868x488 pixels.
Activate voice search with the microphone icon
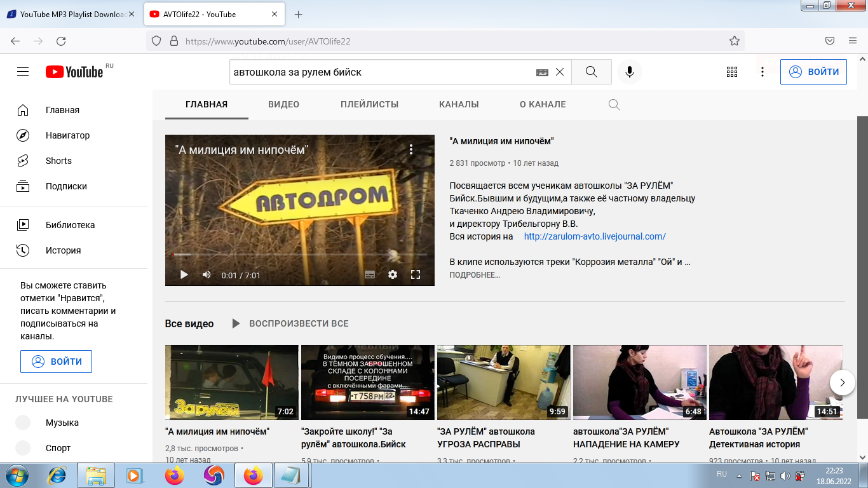(630, 71)
